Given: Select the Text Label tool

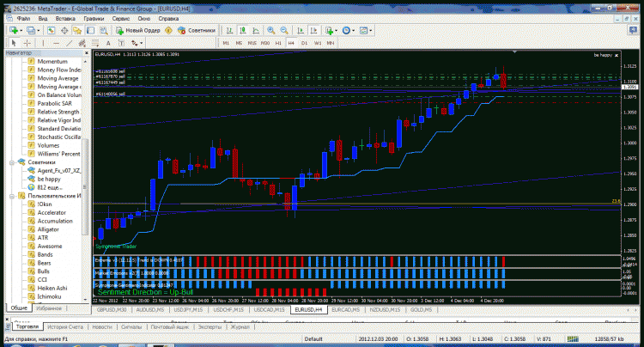Looking at the screenshot, I should [121, 43].
